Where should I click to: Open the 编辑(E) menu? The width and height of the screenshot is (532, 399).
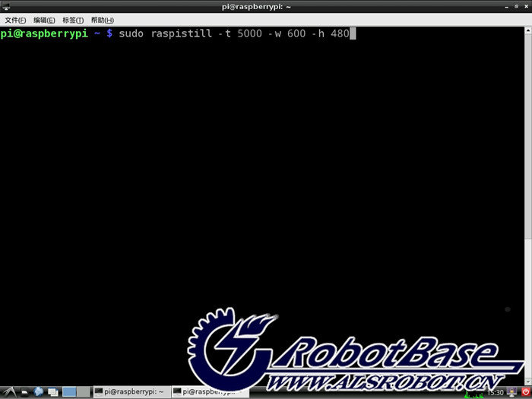pos(44,21)
